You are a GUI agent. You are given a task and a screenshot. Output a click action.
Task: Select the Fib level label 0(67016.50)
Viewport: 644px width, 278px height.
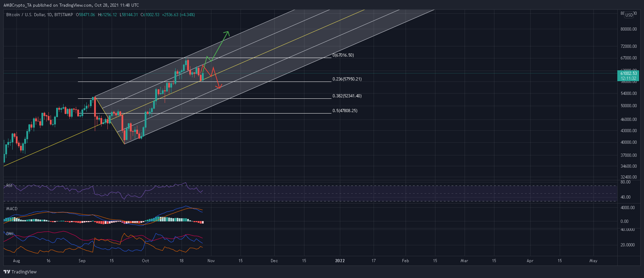pyautogui.click(x=343, y=55)
